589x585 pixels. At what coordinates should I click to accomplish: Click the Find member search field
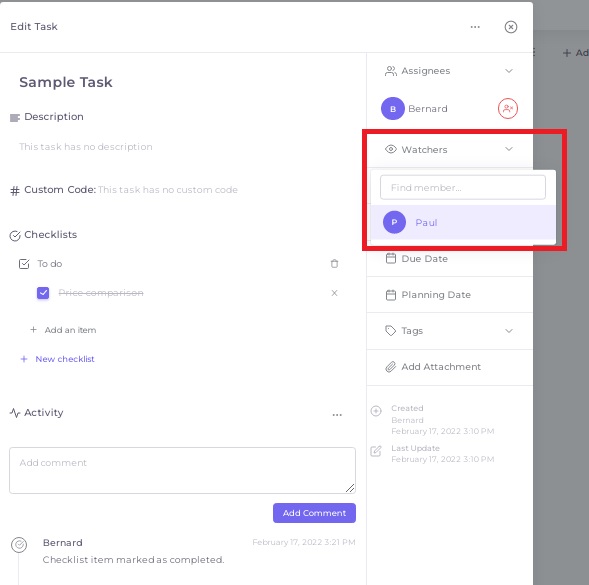point(462,187)
